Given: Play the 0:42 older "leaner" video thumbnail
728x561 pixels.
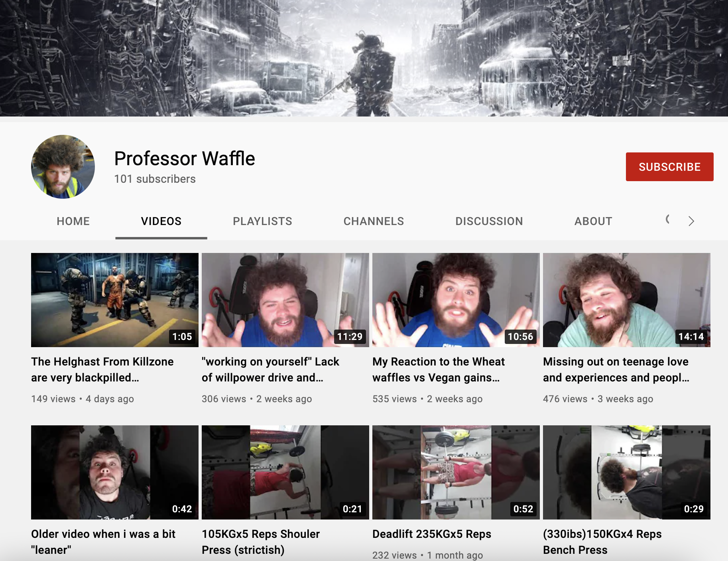Looking at the screenshot, I should click(x=115, y=472).
